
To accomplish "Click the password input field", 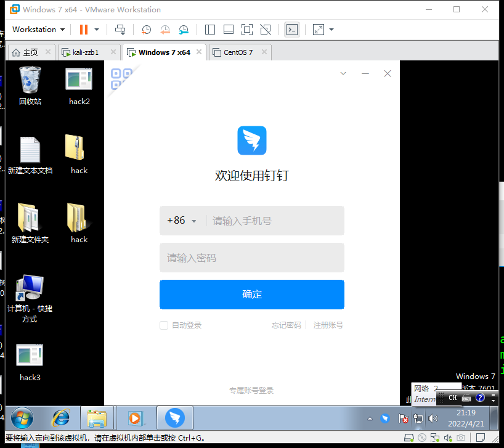I will (252, 258).
